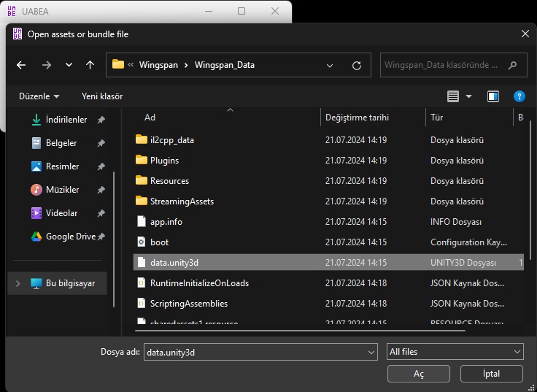The image size is (537, 392).
Task: Click the pin icon beside Videolar
Action: [101, 213]
